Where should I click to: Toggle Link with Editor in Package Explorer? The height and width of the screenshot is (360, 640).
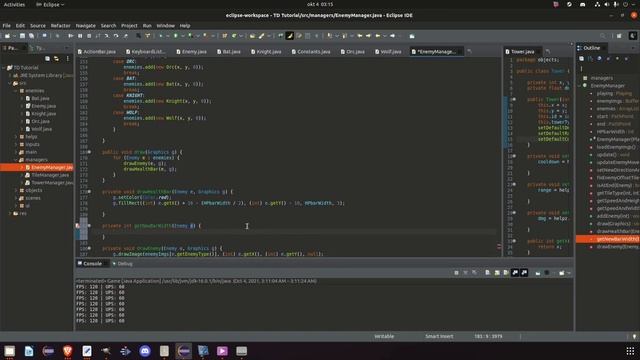[56, 59]
